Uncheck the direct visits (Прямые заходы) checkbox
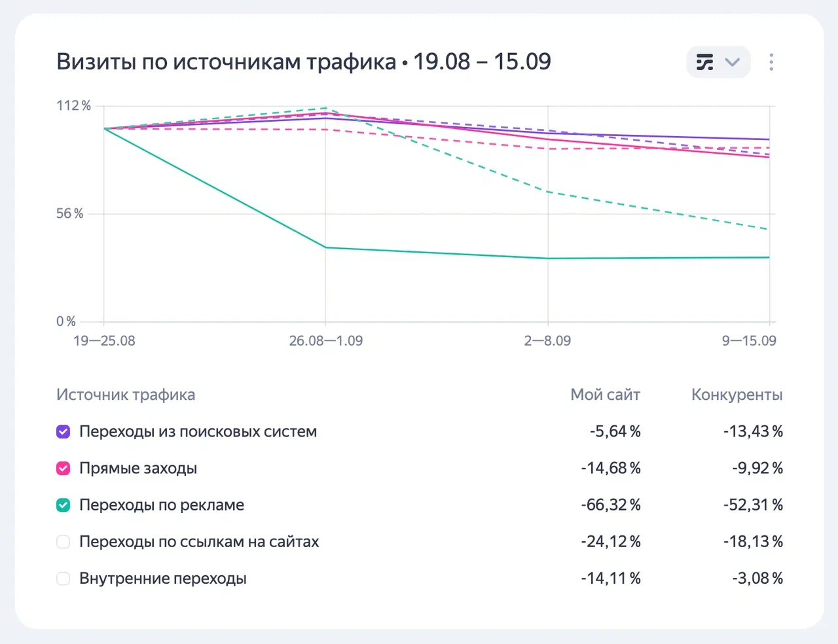This screenshot has height=644, width=838. (64, 469)
